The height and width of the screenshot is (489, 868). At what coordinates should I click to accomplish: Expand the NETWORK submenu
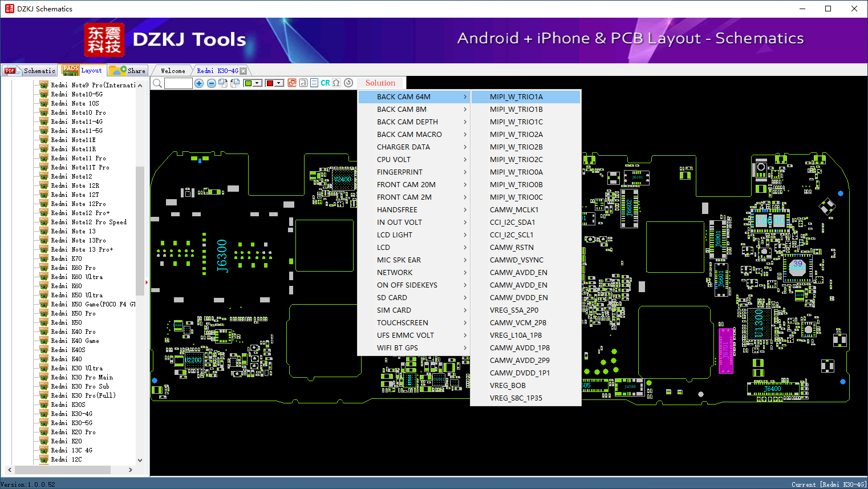[413, 273]
